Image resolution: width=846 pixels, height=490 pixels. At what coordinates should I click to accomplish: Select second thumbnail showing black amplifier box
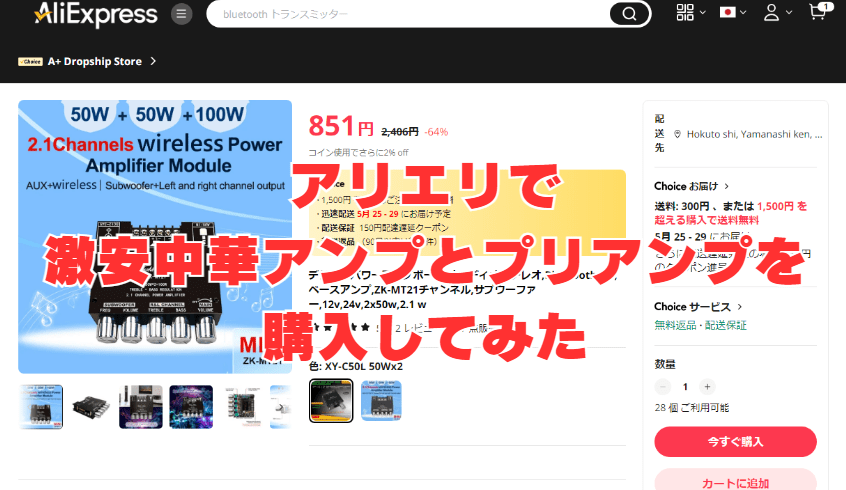[91, 406]
